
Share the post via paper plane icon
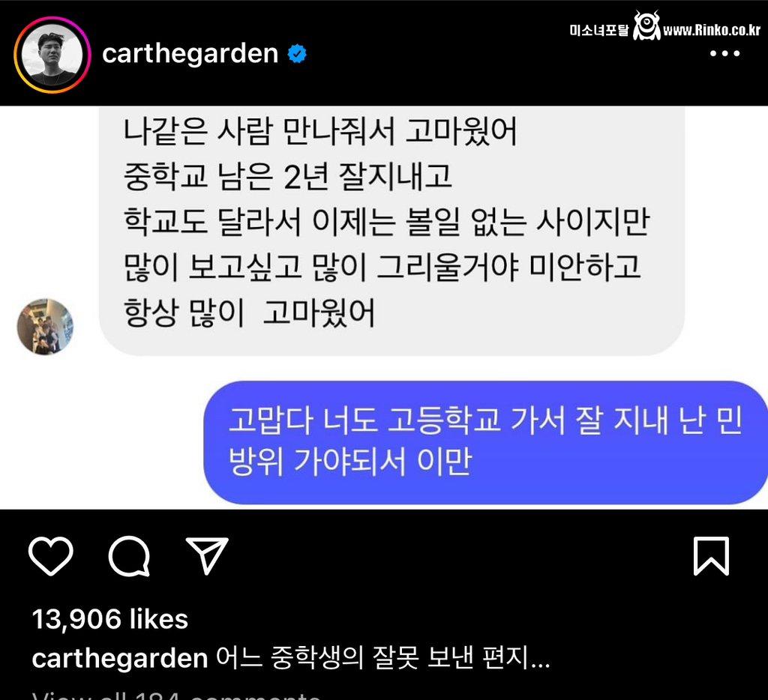click(207, 555)
